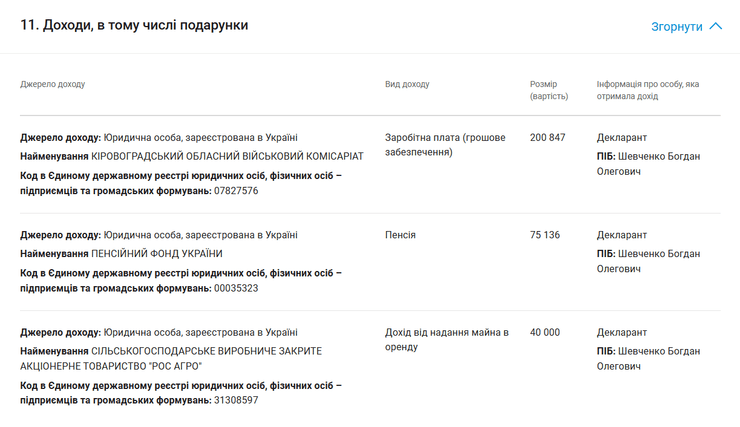
Task: Click the registry code 07827576
Action: point(236,191)
